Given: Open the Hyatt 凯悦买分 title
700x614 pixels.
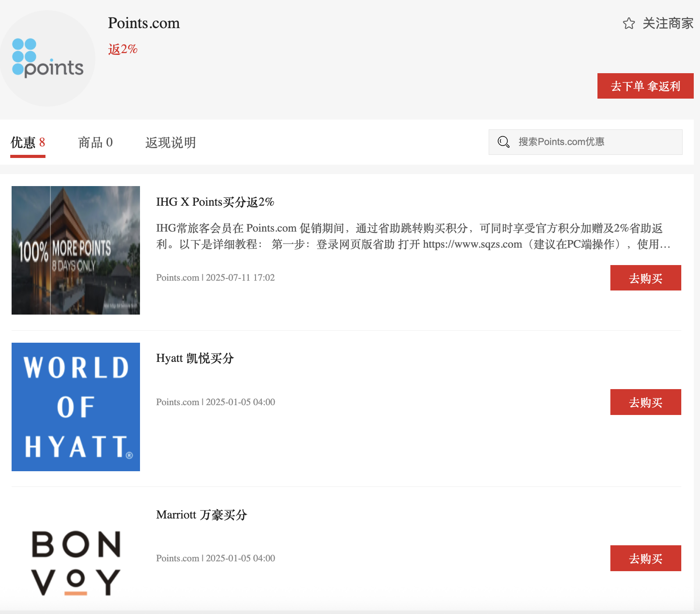Looking at the screenshot, I should [x=195, y=358].
